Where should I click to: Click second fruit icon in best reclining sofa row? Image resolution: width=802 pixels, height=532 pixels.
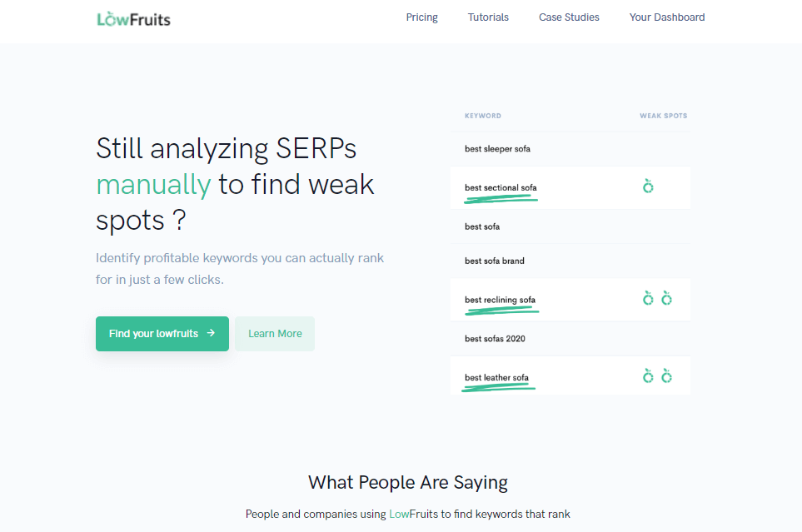click(666, 298)
